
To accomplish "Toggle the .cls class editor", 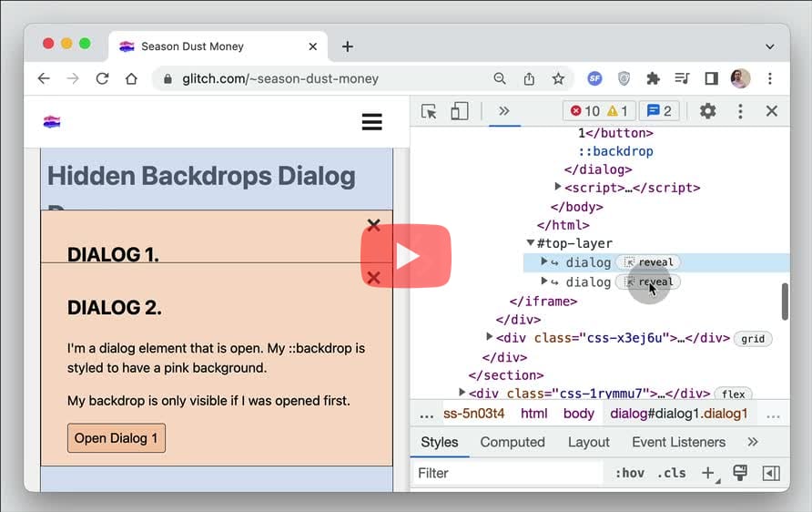I will tap(671, 473).
